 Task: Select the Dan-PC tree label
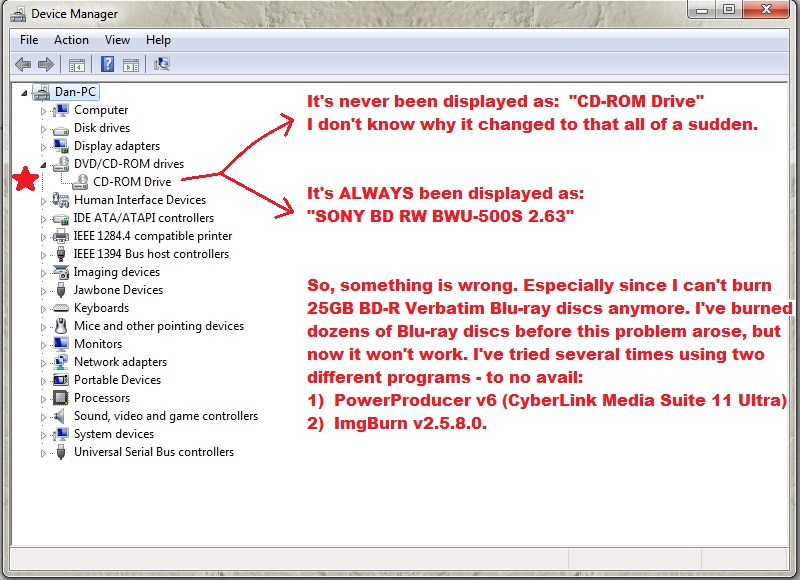(x=76, y=92)
